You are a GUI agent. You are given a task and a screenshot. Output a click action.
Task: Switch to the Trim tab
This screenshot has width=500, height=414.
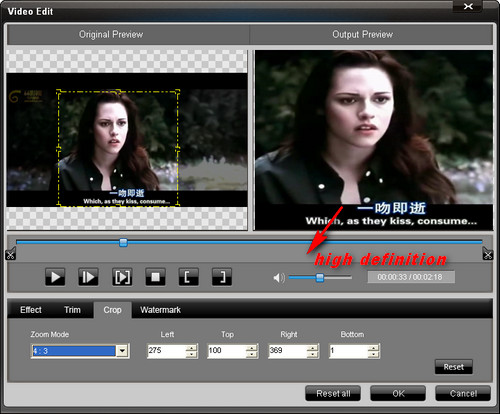pos(72,310)
